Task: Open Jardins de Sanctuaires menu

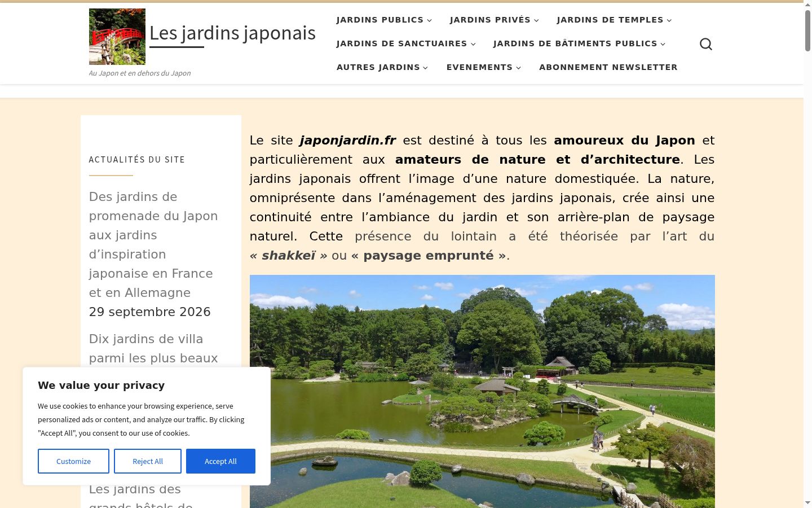Action: click(x=401, y=43)
